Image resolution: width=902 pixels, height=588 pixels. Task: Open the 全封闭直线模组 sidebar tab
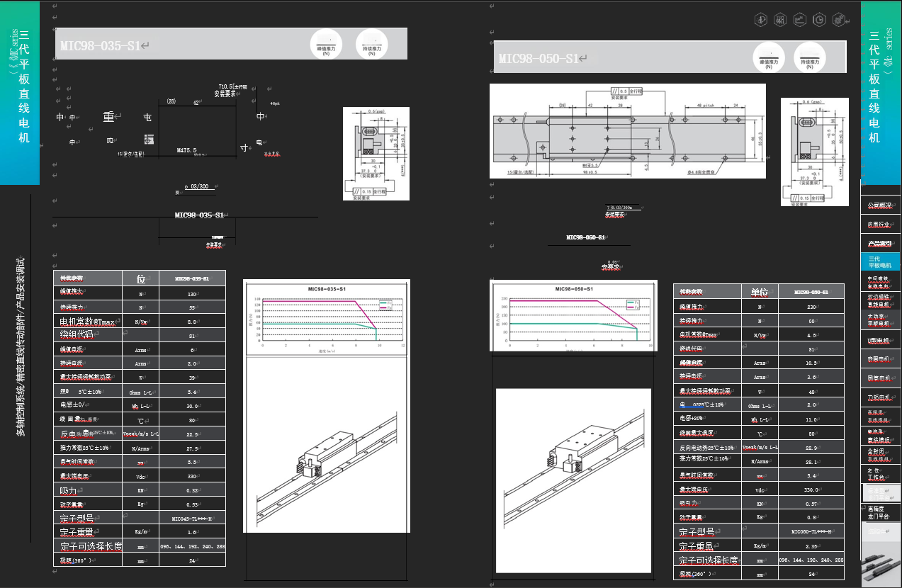click(x=880, y=454)
